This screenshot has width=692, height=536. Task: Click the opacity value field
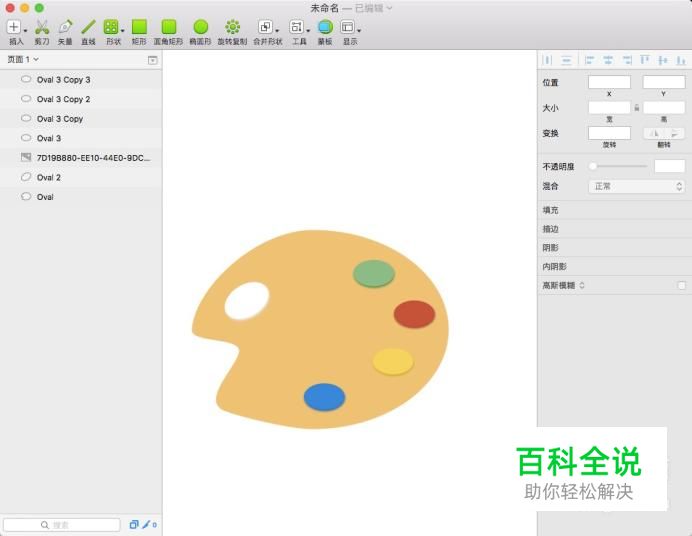(x=669, y=166)
